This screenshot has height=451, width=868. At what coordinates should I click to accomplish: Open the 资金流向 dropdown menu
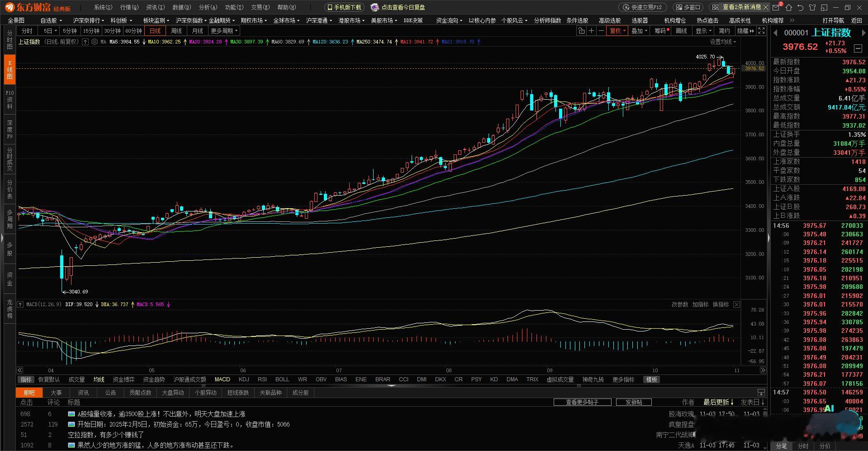tap(449, 20)
